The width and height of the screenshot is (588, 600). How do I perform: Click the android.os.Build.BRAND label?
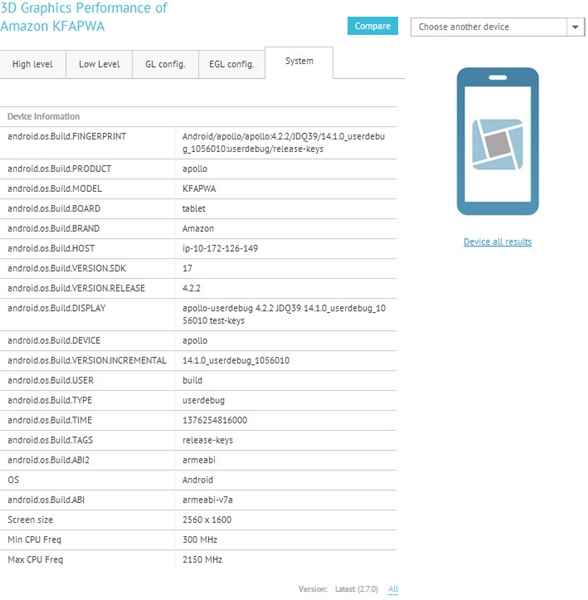pos(54,228)
